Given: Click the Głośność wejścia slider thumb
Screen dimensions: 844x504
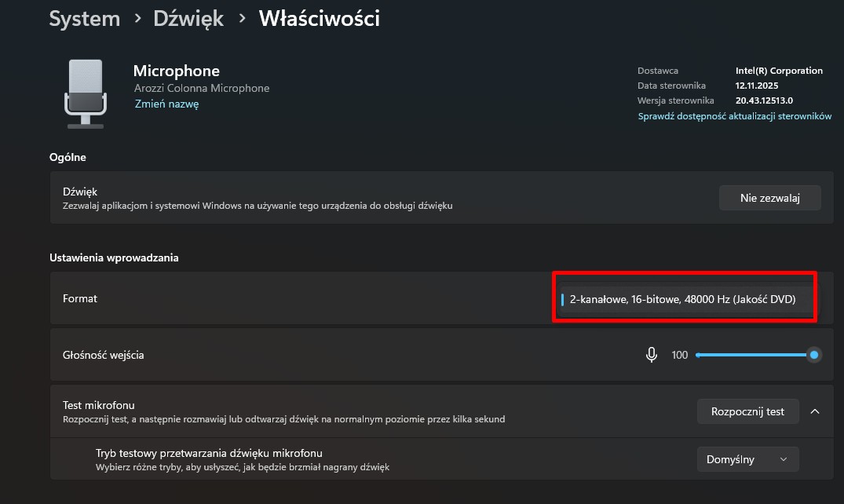Looking at the screenshot, I should [x=814, y=355].
